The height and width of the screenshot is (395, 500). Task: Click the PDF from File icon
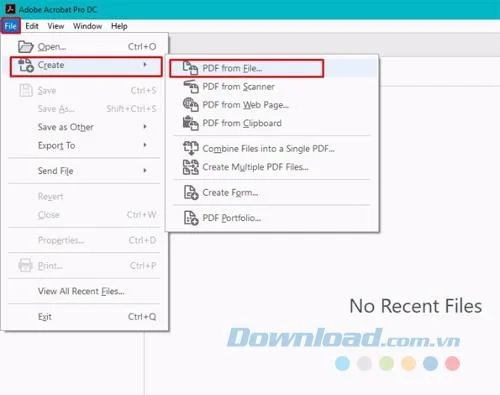click(191, 68)
